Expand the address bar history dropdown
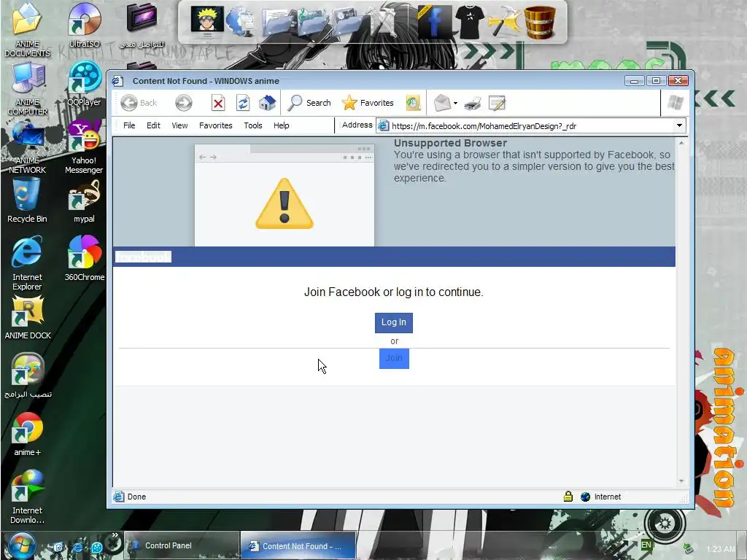 point(679,125)
